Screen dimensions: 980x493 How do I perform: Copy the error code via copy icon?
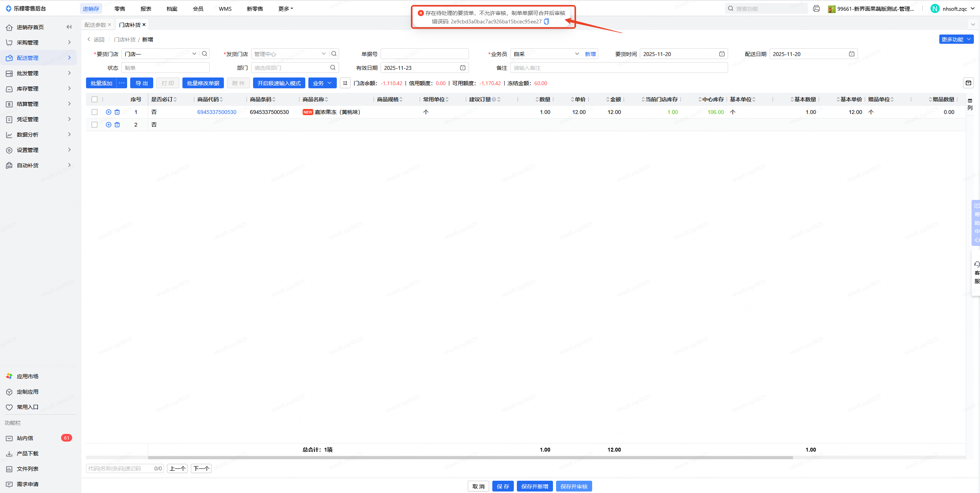point(546,21)
